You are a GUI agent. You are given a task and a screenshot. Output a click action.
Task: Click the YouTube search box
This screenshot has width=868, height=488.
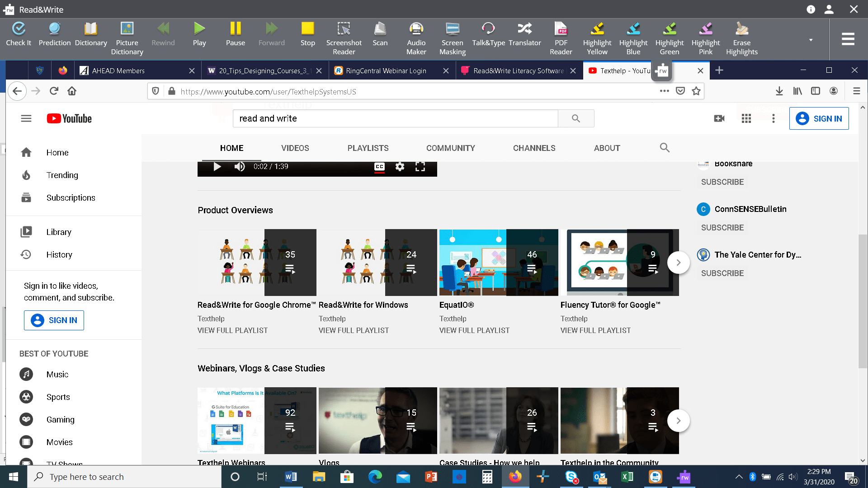click(396, 118)
